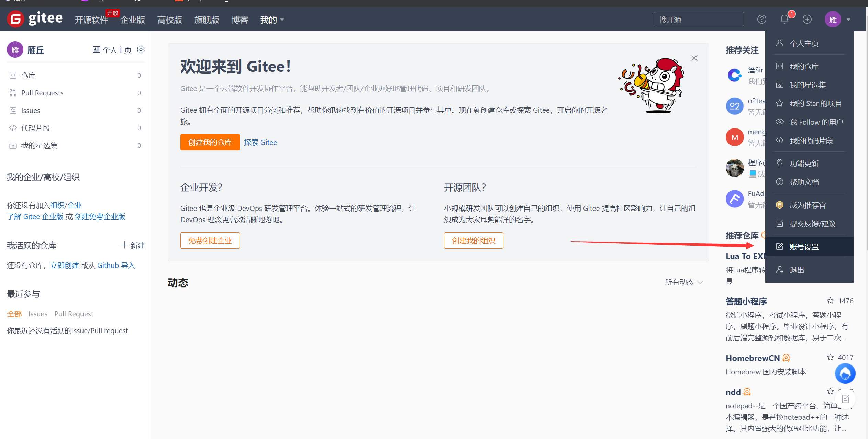The height and width of the screenshot is (439, 868).
Task: Select 帮助文档 in the user menu
Action: (x=809, y=182)
